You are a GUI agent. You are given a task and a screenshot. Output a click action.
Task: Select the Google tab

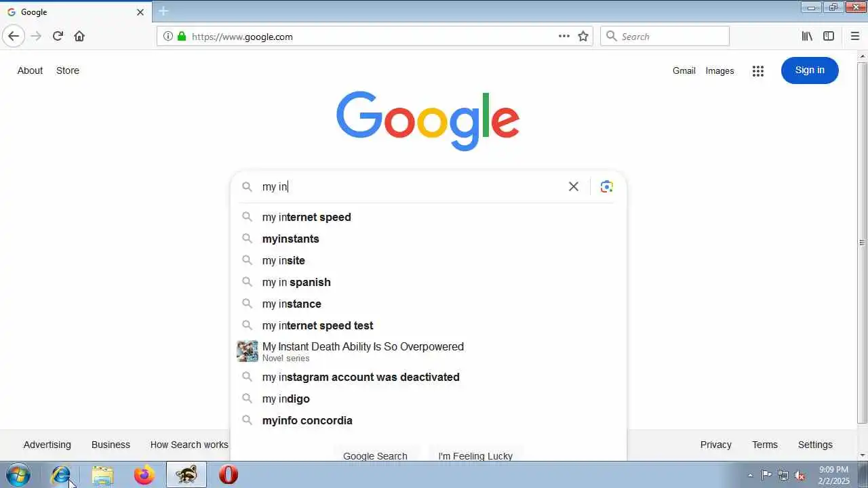tap(75, 12)
